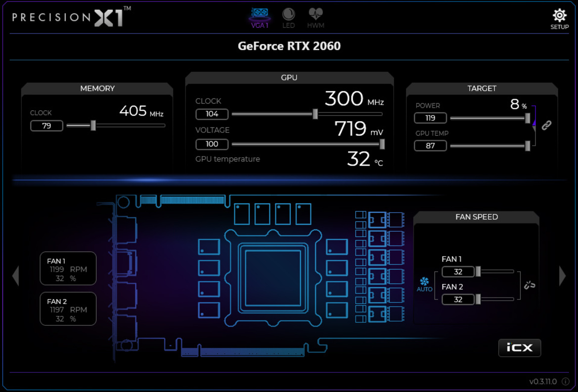
Task: Click the GPU temp target slider handle
Action: [528, 145]
